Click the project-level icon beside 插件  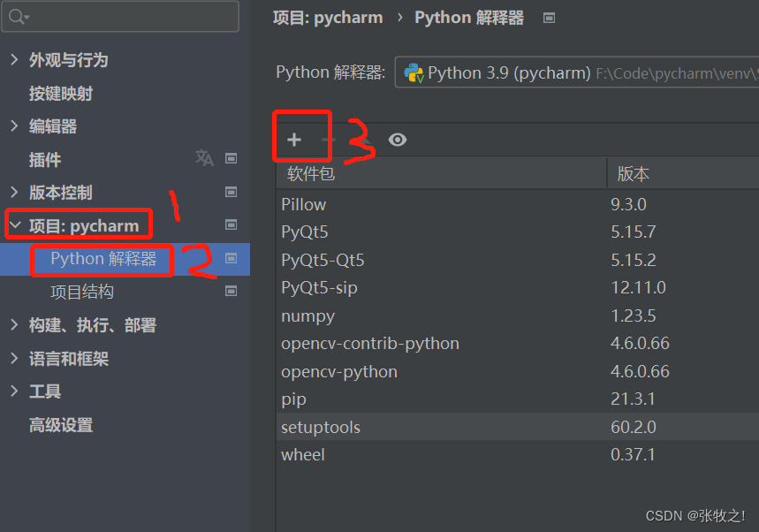tap(231, 158)
